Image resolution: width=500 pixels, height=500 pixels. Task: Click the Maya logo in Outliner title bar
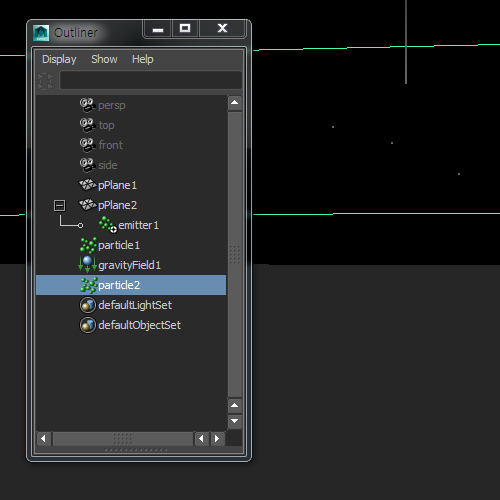coord(41,33)
